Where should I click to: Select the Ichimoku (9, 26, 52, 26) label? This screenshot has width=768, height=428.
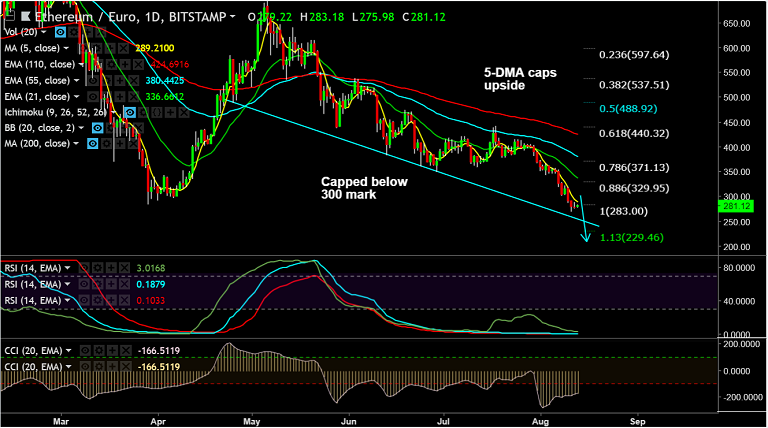coord(55,112)
